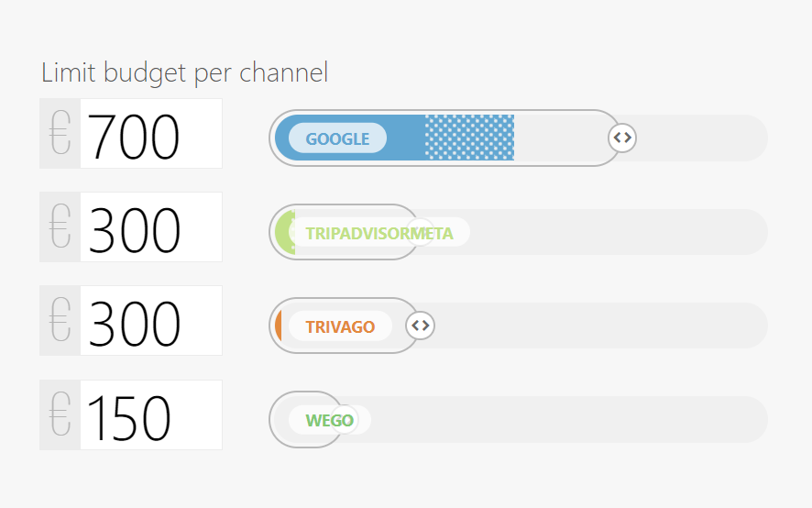
Task: Click the empty track right of Google handle
Action: pyautogui.click(x=701, y=138)
